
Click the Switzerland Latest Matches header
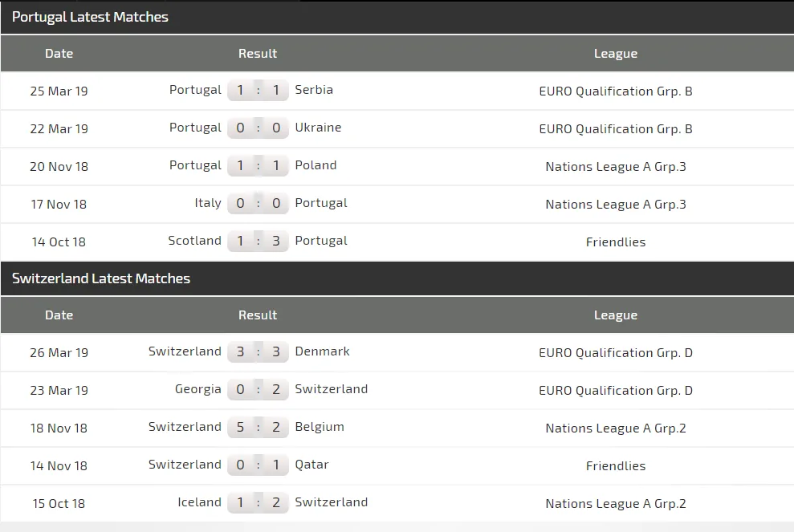tap(101, 278)
